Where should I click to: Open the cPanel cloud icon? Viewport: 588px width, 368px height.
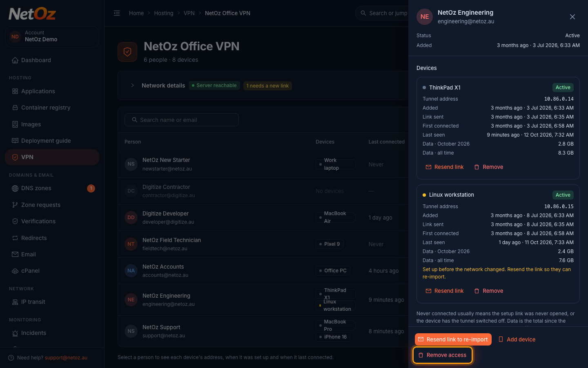point(15,271)
